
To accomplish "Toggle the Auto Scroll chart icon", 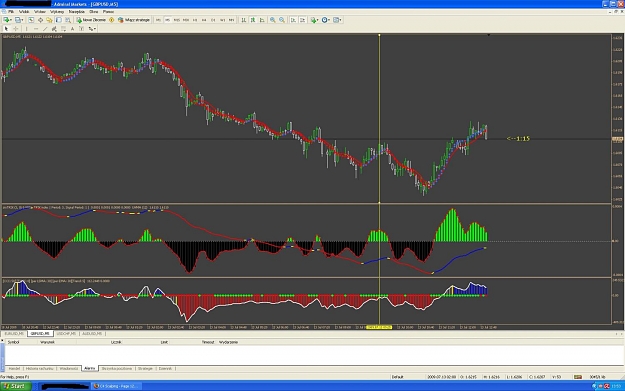I will [x=293, y=20].
